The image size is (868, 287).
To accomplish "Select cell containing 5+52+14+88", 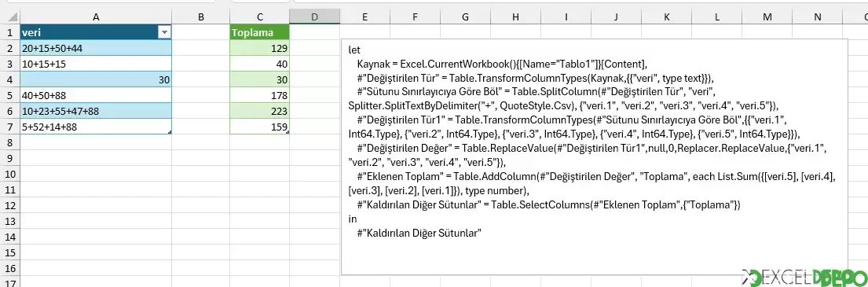I will click(96, 127).
